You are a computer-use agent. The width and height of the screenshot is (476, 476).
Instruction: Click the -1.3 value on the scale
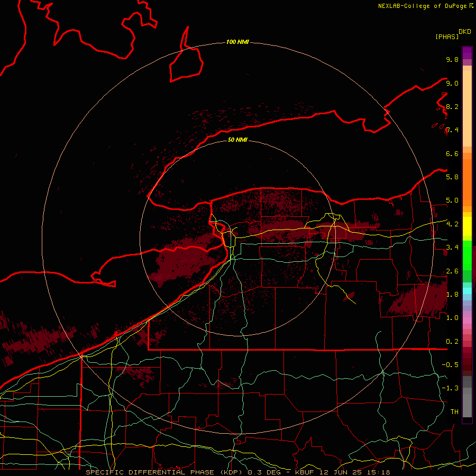(x=450, y=388)
